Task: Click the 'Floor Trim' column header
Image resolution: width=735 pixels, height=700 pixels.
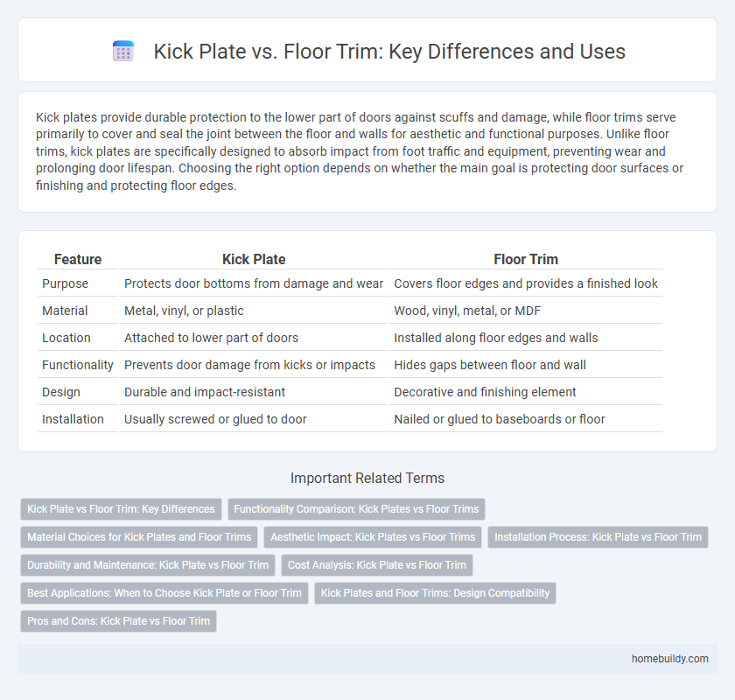Action: pos(526,259)
